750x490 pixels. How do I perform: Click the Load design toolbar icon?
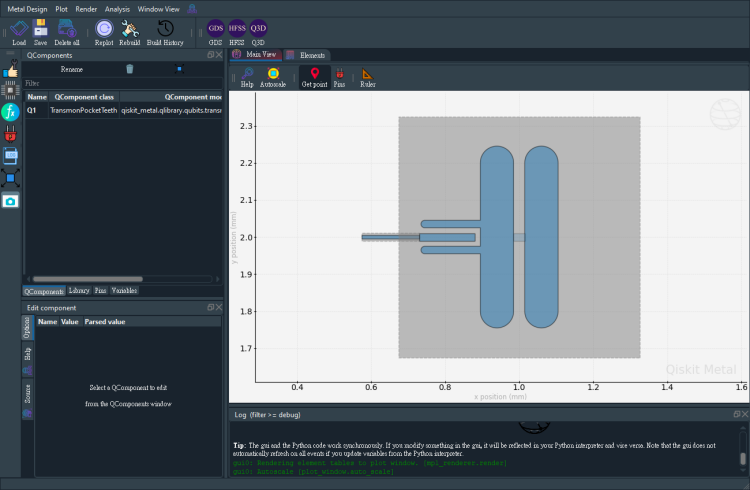click(x=19, y=33)
